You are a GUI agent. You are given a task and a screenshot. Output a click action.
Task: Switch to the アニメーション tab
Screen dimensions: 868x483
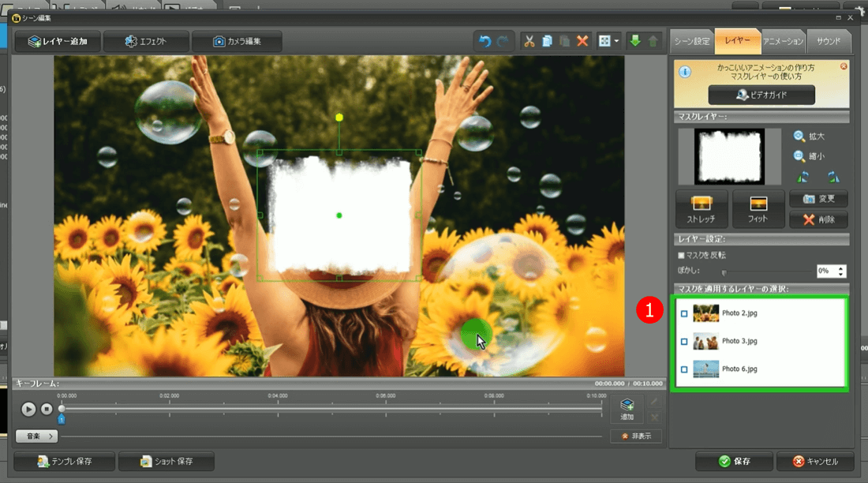(x=783, y=41)
